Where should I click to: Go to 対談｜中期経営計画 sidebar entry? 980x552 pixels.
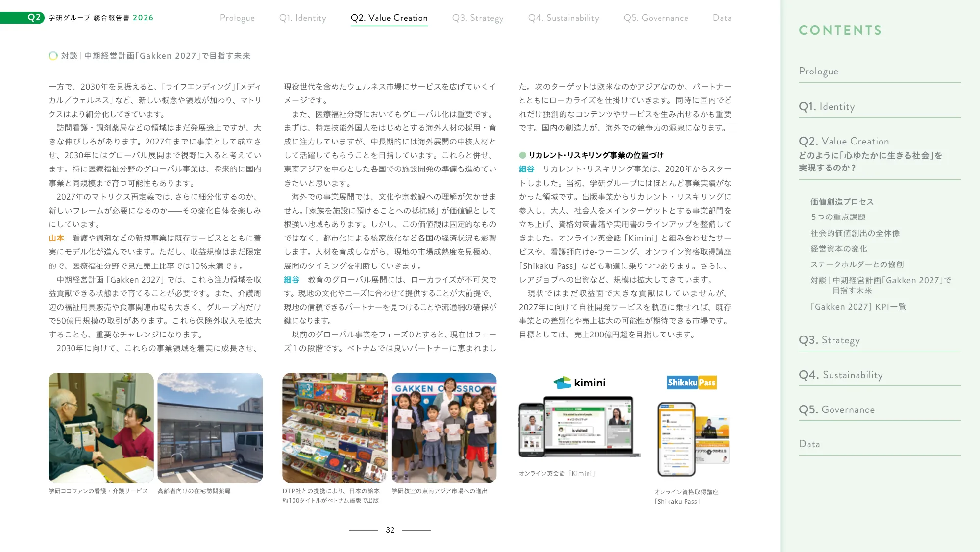coord(881,285)
